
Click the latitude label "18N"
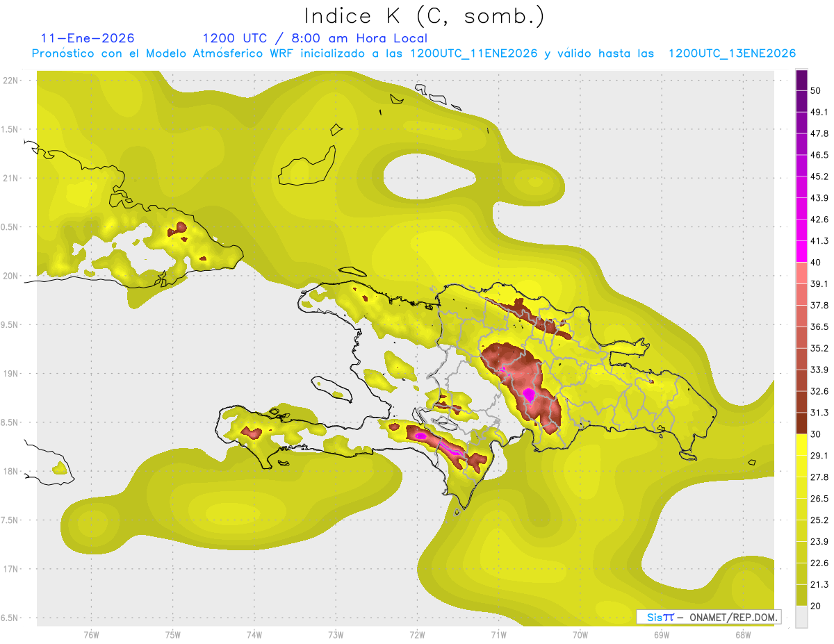click(x=10, y=471)
